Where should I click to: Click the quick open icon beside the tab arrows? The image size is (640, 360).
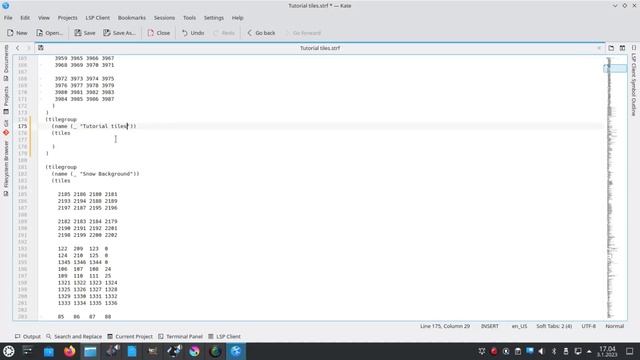(41, 48)
